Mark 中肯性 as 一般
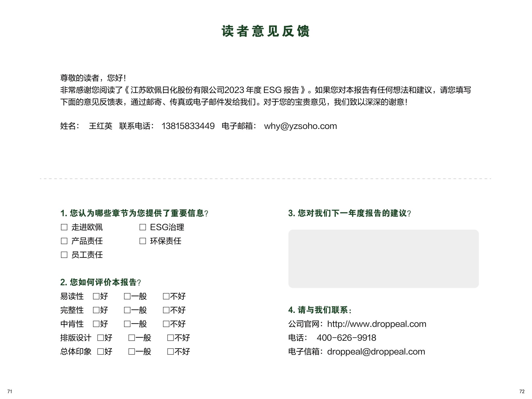 pyautogui.click(x=127, y=324)
